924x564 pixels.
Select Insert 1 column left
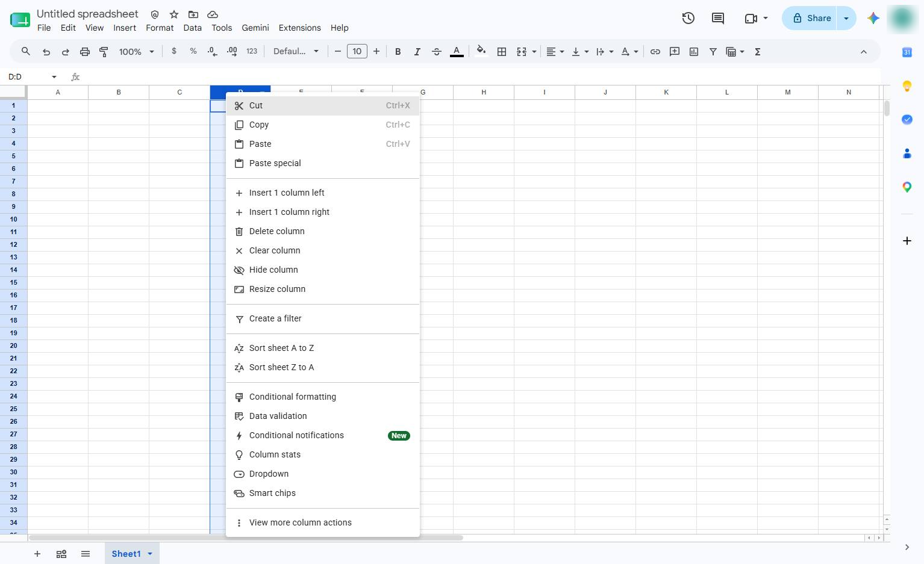pos(323,193)
